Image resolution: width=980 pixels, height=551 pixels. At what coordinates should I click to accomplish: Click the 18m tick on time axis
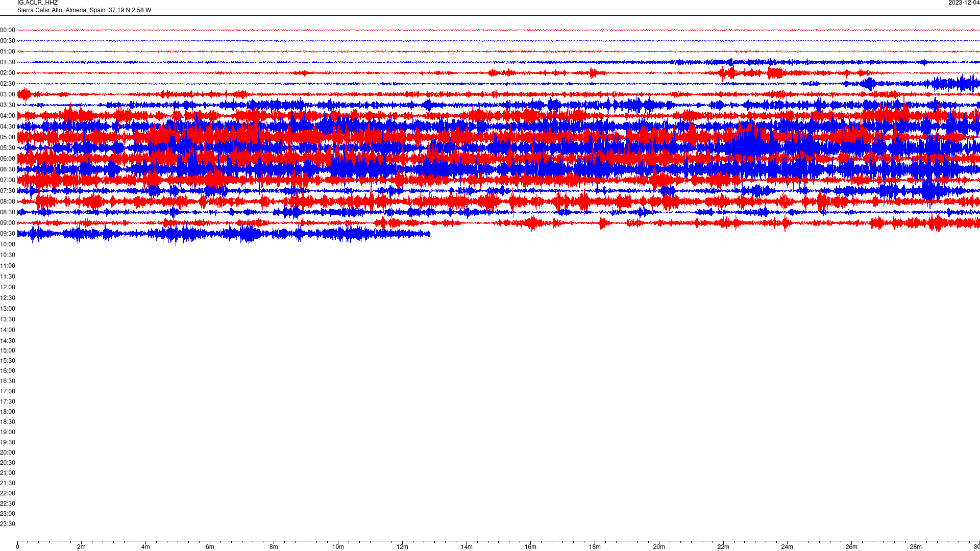(x=595, y=547)
